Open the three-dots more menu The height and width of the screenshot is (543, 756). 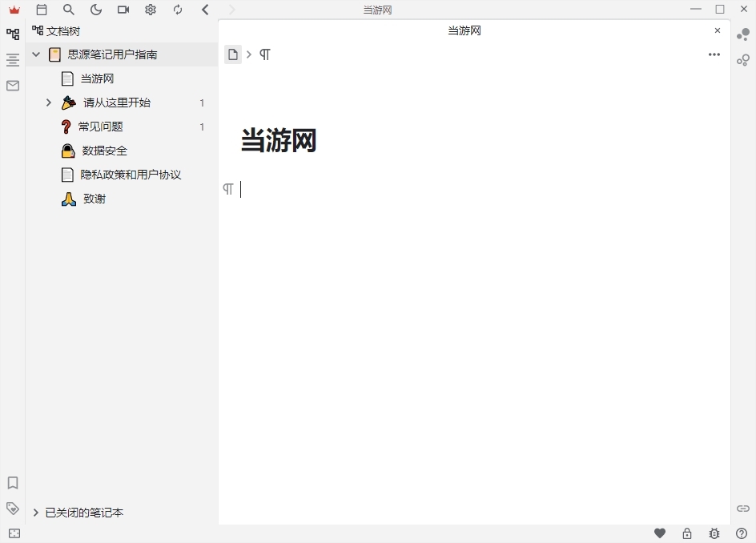click(x=714, y=54)
